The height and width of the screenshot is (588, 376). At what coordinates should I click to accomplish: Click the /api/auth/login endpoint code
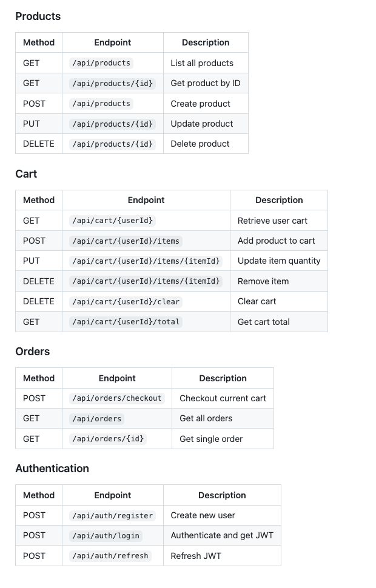[x=106, y=535]
